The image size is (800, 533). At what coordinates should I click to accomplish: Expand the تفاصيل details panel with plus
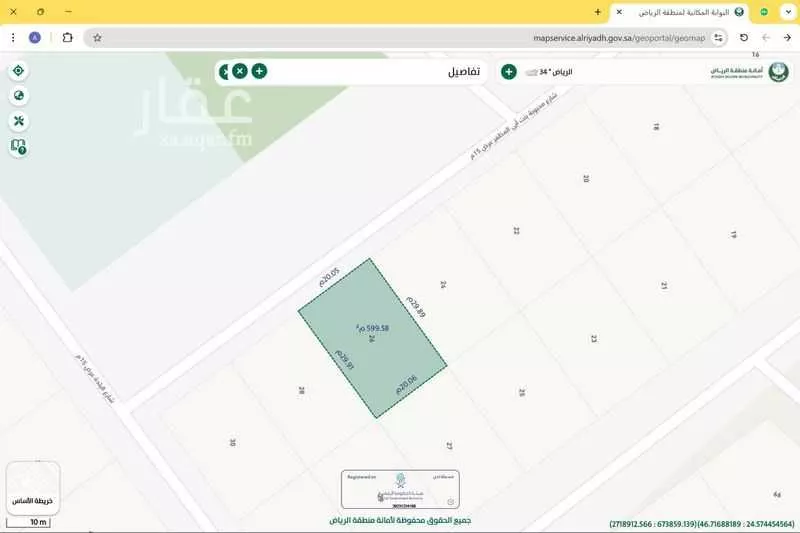tap(259, 71)
